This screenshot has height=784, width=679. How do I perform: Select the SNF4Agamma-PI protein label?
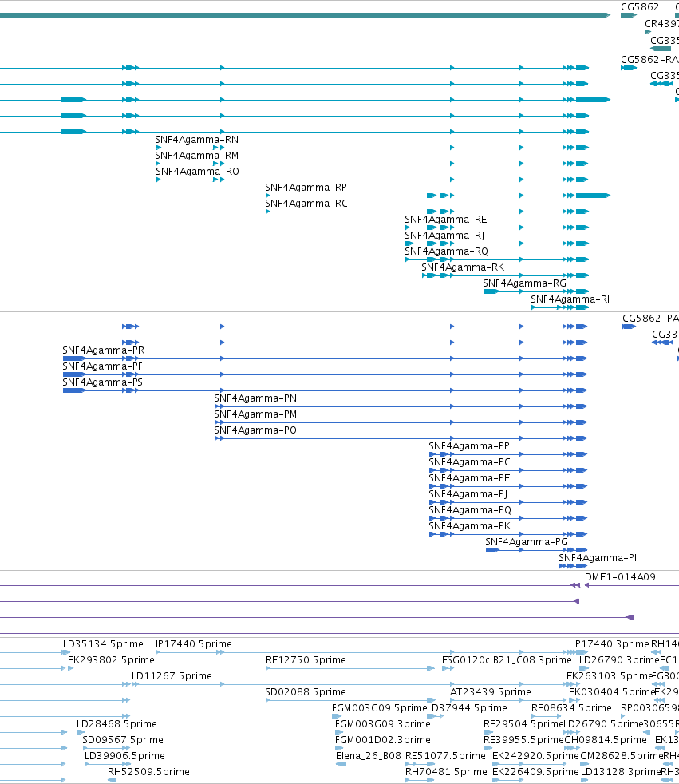pos(598,559)
